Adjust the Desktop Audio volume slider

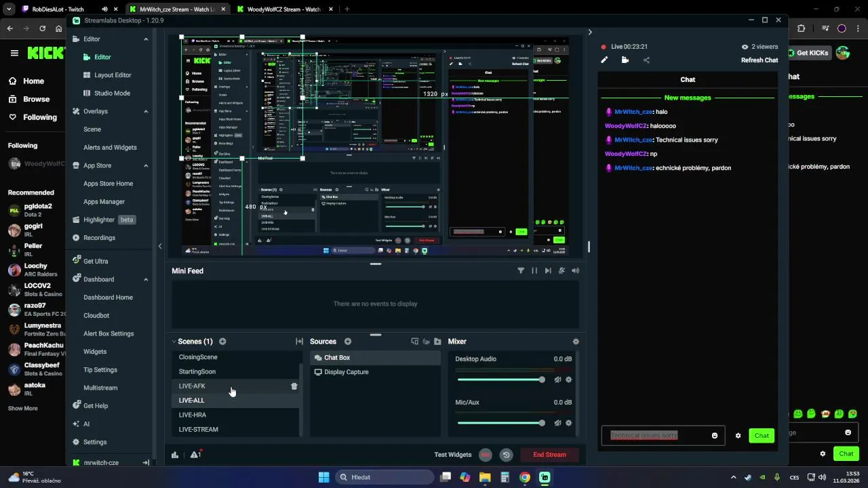[x=501, y=380]
